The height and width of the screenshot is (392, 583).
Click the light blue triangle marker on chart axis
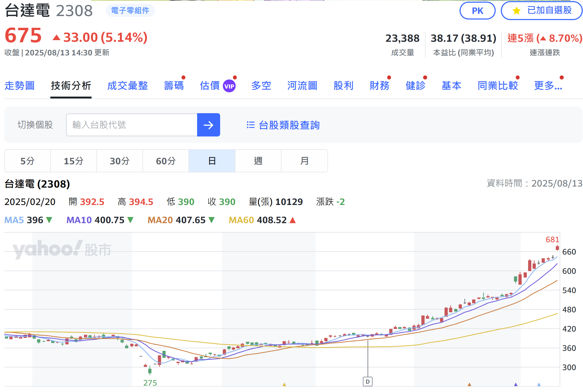539,384
